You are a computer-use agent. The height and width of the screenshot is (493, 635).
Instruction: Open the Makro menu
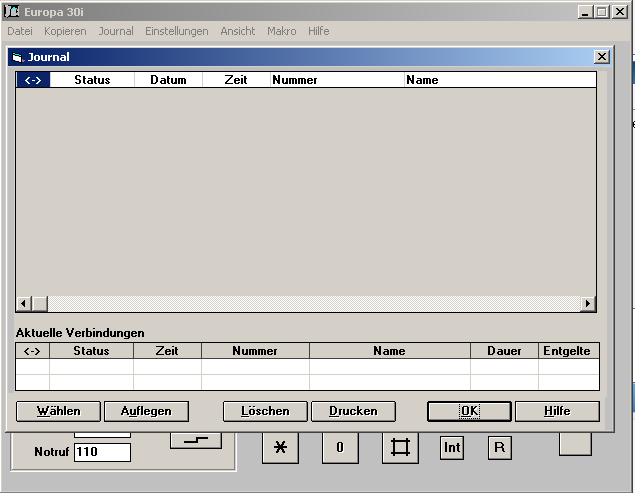pos(281,31)
